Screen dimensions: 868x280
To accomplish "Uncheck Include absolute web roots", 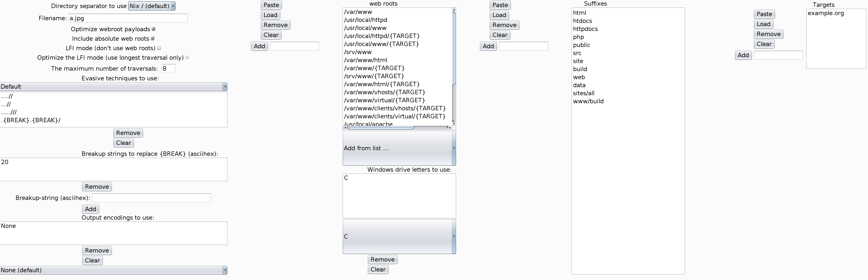I will tap(153, 39).
